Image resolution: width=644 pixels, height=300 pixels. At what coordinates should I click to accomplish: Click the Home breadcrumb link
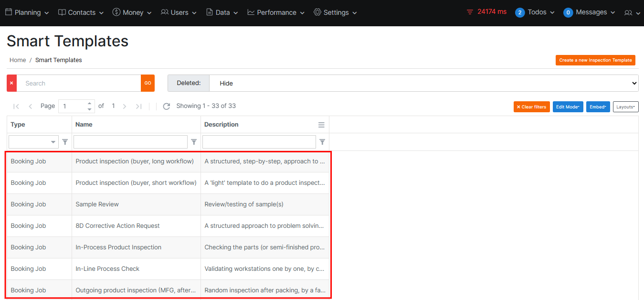click(x=18, y=60)
